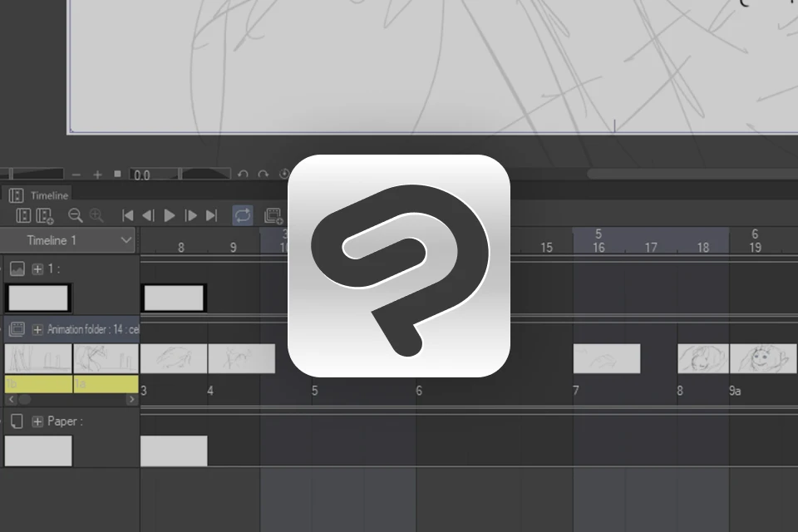Viewport: 798px width, 532px height.
Task: Click frame 18 on the timeline ruler
Action: pyautogui.click(x=703, y=248)
